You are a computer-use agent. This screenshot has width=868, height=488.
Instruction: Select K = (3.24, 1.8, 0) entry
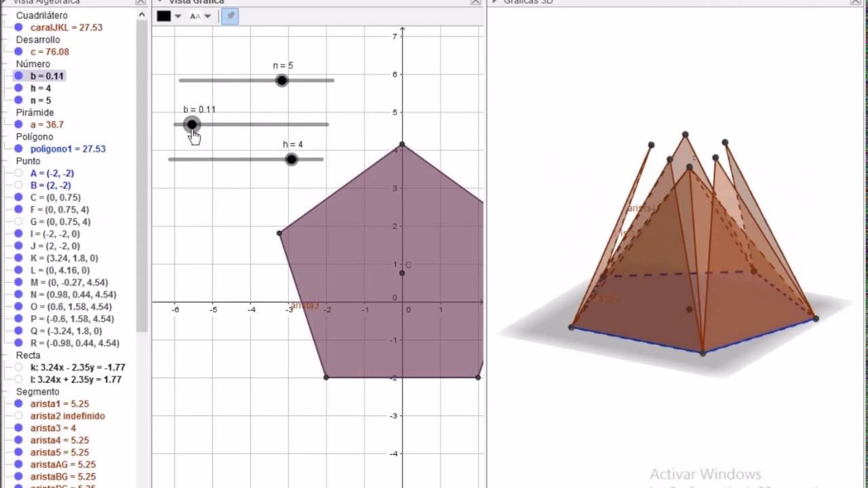64,259
